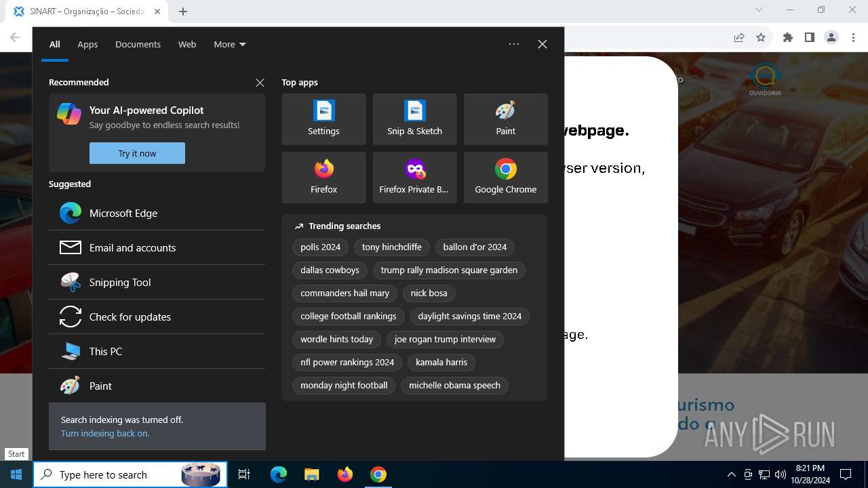Search trending 'daylight savings time 2024'

pos(470,317)
